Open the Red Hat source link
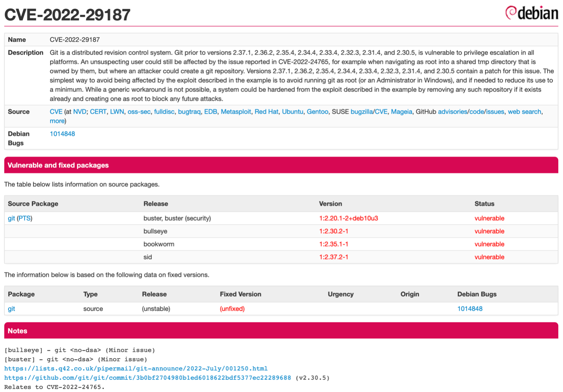 coord(266,112)
